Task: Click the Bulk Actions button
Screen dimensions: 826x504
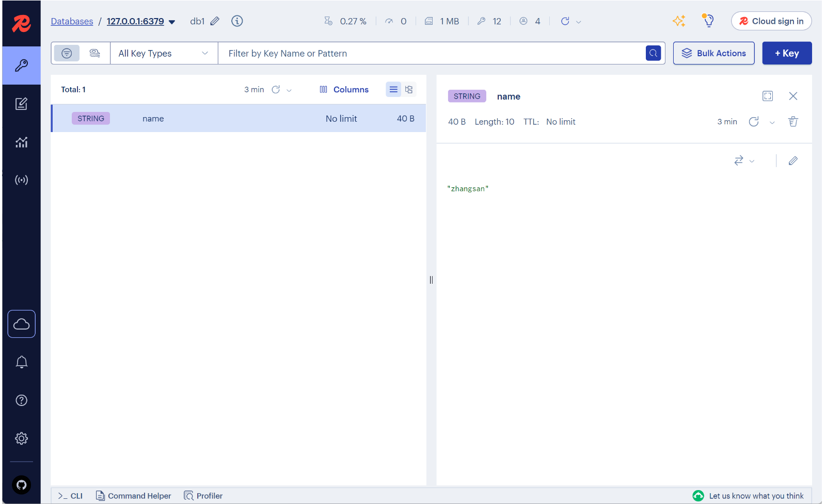Action: 713,53
